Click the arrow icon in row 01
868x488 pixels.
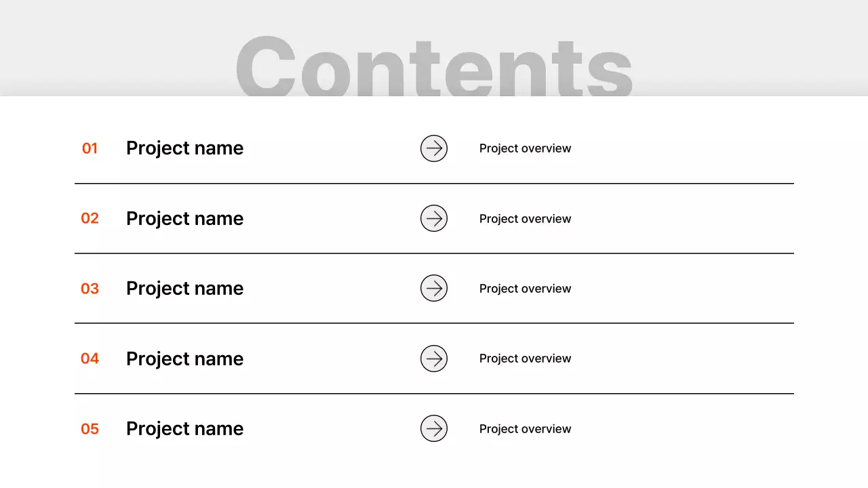434,148
